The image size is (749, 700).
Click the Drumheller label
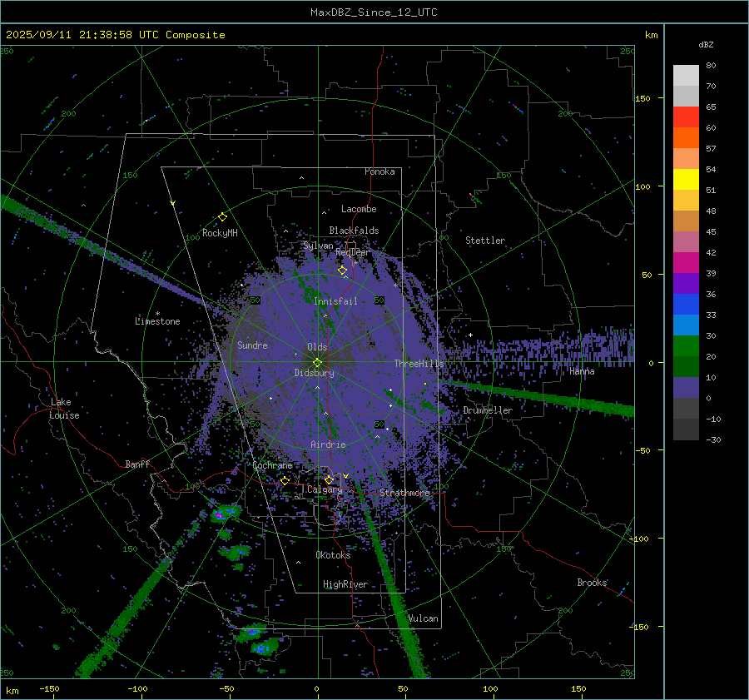[x=488, y=410]
